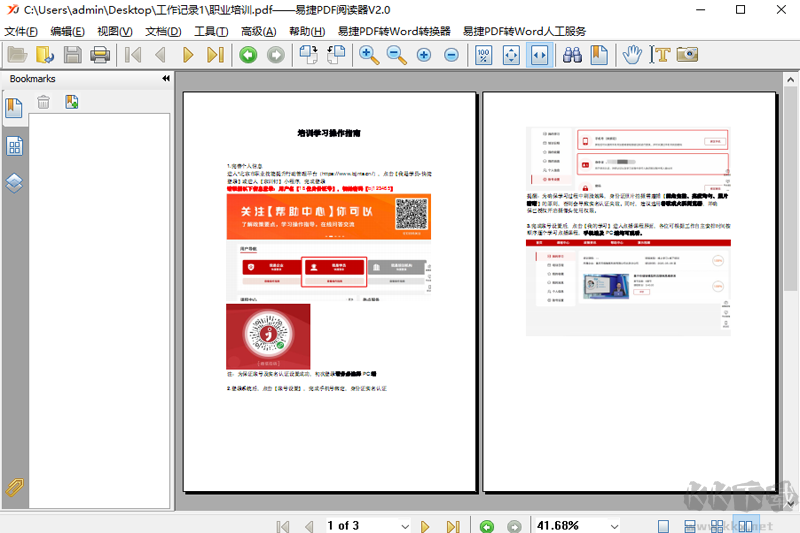
Task: Switch to continuous page layout
Action: (690, 526)
